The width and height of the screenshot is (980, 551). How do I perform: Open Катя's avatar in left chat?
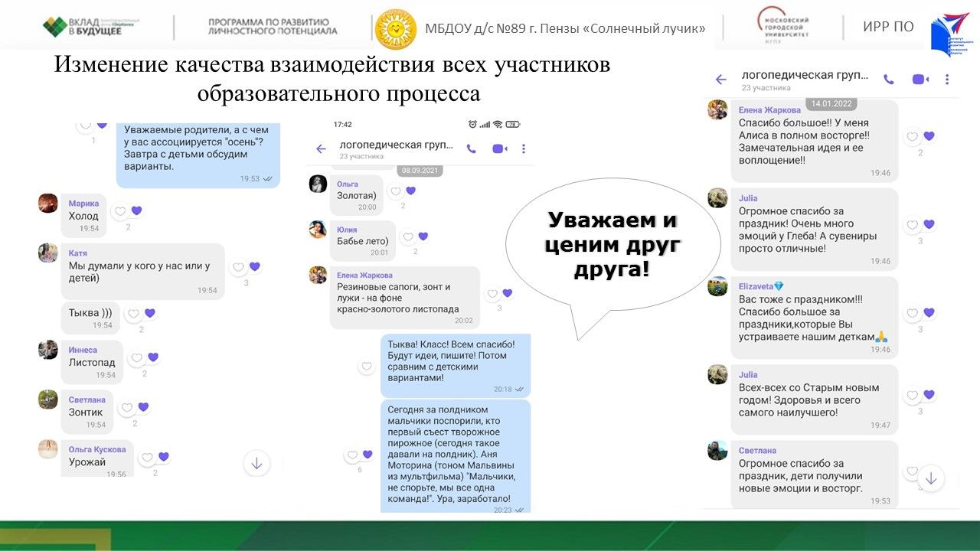pyautogui.click(x=48, y=253)
